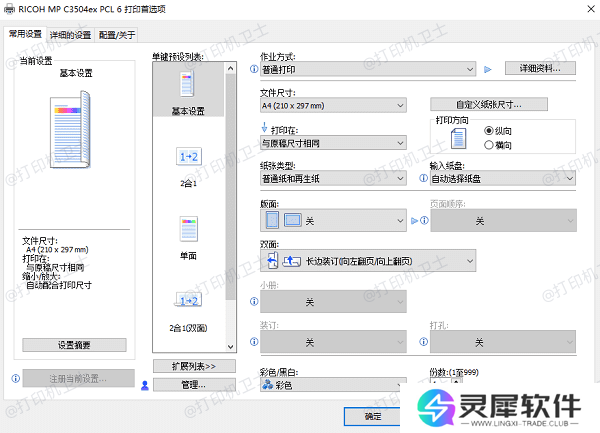Select 纵向 portrait orientation radio button
The image size is (600, 433).
tap(489, 131)
